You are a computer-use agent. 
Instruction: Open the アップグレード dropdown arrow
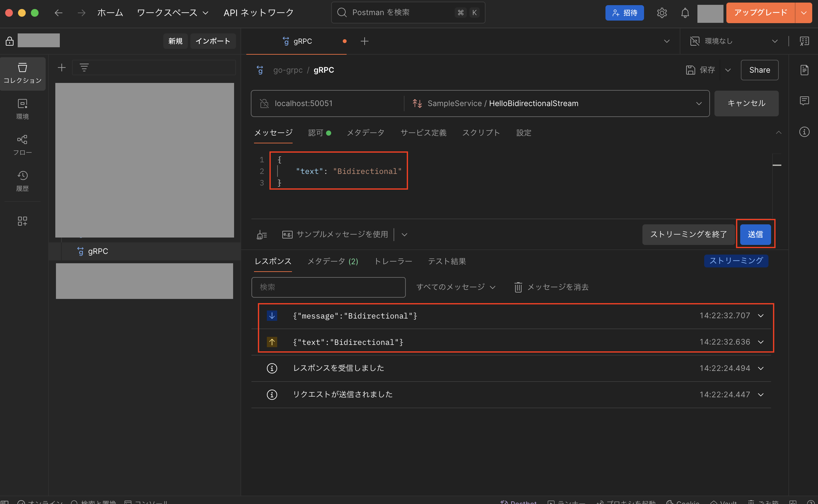tap(804, 13)
